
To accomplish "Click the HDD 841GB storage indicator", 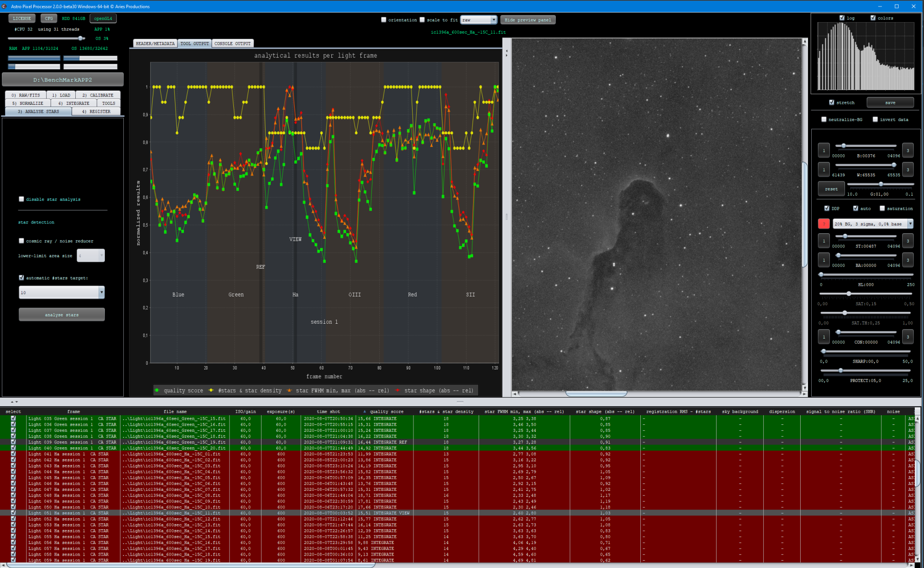I will tap(73, 18).
